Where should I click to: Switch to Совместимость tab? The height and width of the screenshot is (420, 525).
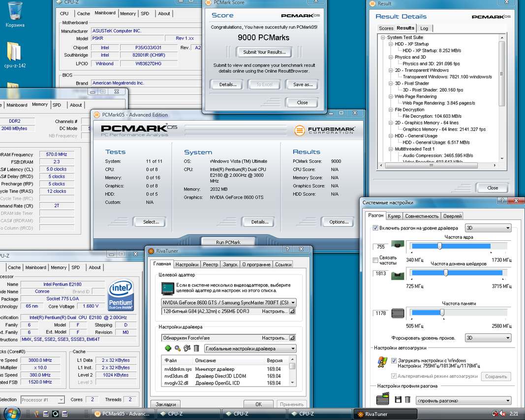point(422,216)
